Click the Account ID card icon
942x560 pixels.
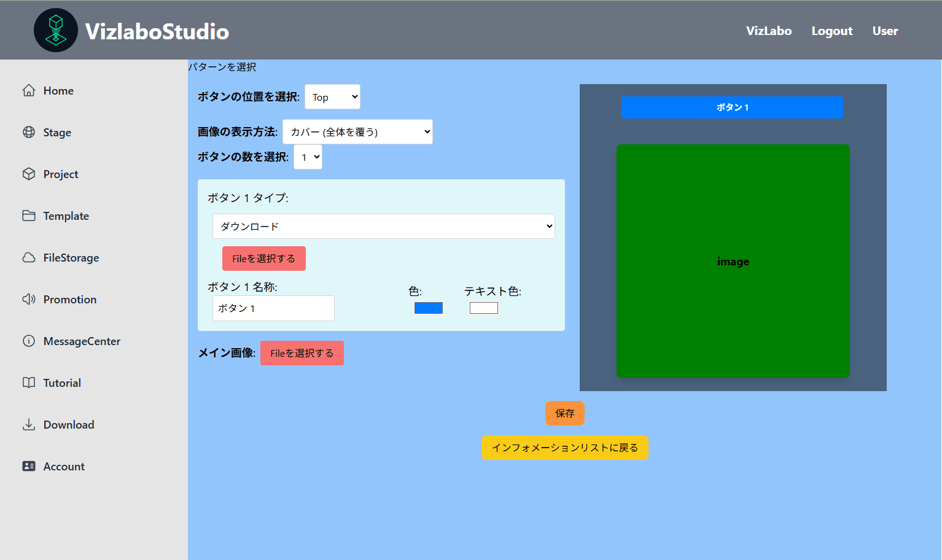[x=29, y=467]
